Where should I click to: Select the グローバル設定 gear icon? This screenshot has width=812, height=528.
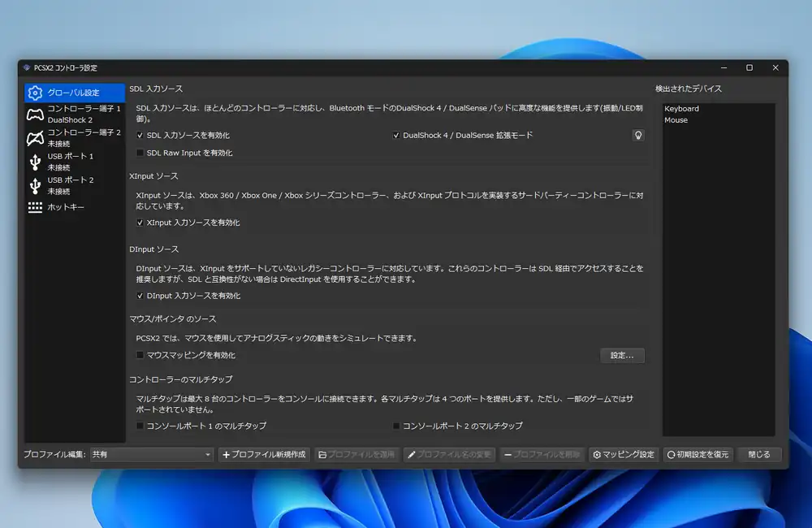(x=35, y=93)
